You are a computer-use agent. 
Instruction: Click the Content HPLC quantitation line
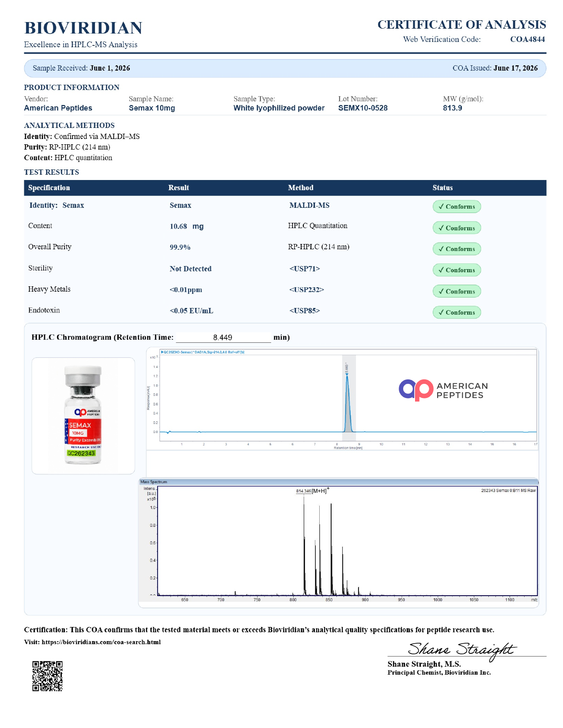(68, 158)
